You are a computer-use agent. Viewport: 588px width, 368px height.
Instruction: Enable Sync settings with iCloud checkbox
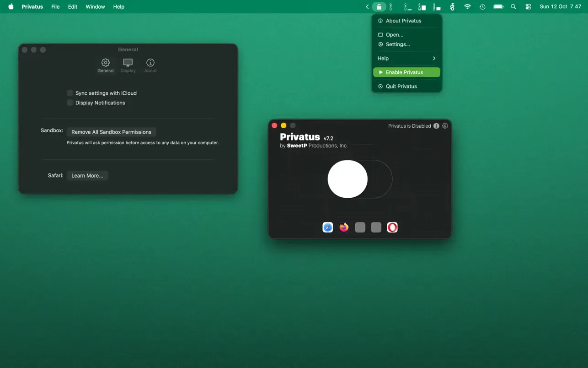coord(70,93)
